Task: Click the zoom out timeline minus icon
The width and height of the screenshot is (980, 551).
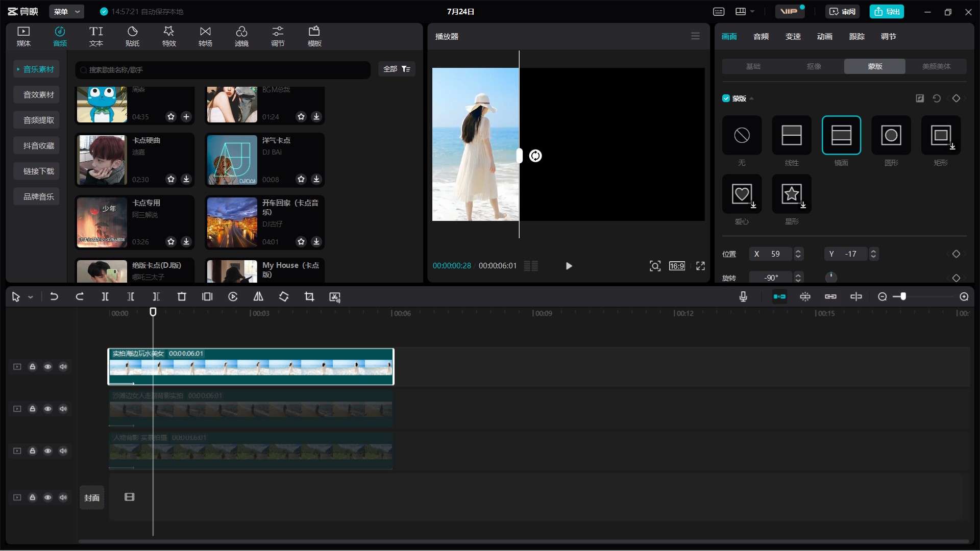Action: (x=883, y=296)
